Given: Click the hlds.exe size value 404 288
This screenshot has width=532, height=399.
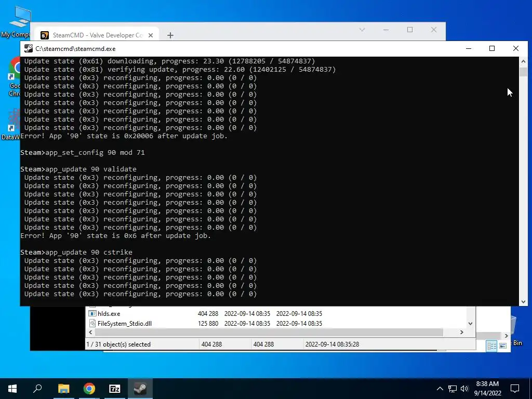Looking at the screenshot, I should pyautogui.click(x=208, y=313).
